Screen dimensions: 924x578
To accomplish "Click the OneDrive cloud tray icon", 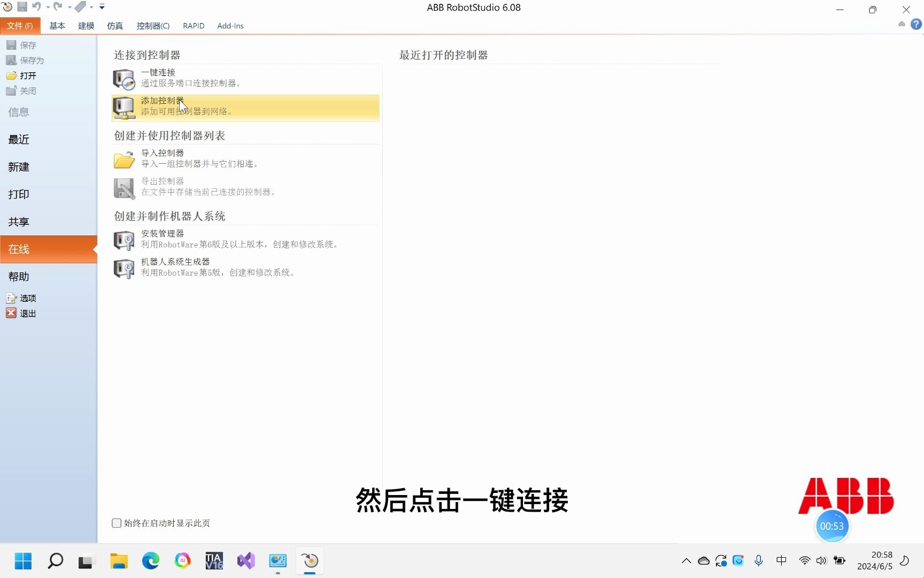I will tap(704, 561).
